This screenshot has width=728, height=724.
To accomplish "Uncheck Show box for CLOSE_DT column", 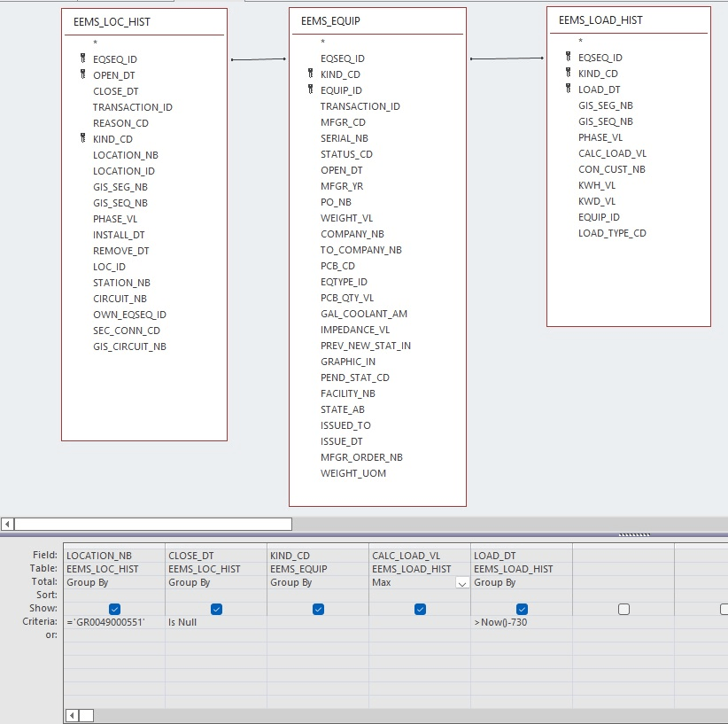I will [216, 609].
